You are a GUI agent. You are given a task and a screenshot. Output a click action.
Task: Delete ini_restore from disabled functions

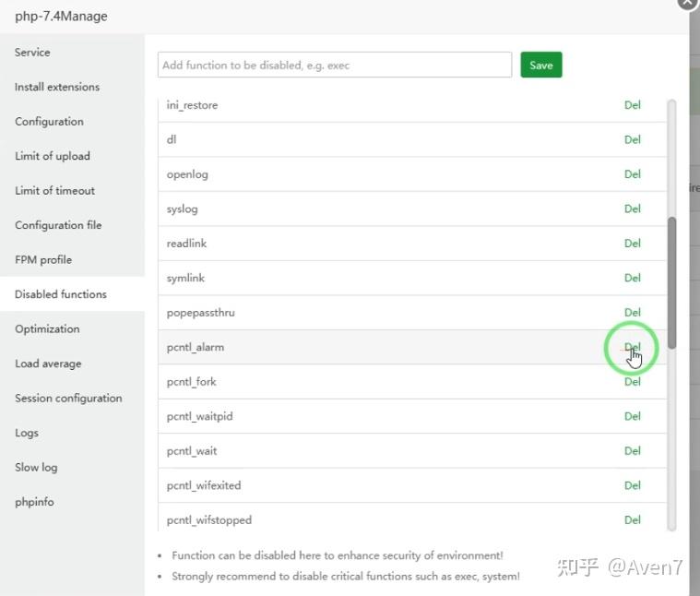632,105
